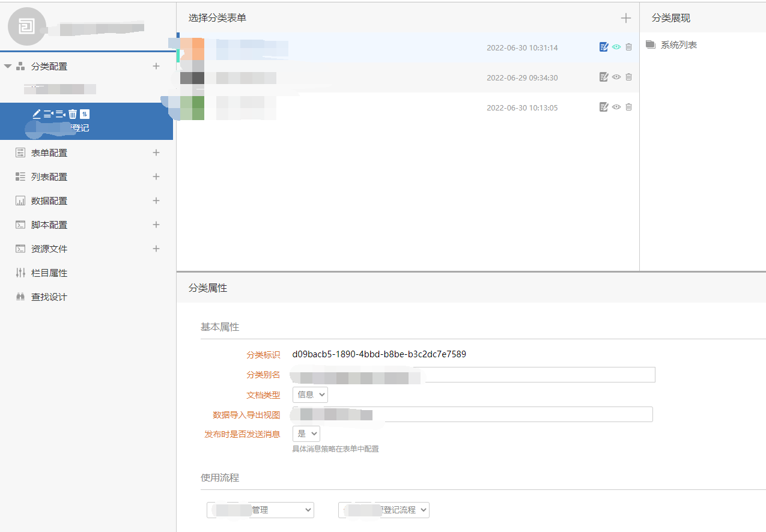Collapse the 分类配置 tree arrow
Image resolution: width=766 pixels, height=532 pixels.
[x=8, y=66]
